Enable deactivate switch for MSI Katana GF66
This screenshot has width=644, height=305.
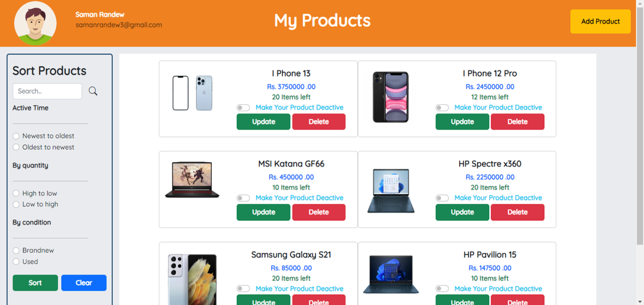[244, 198]
